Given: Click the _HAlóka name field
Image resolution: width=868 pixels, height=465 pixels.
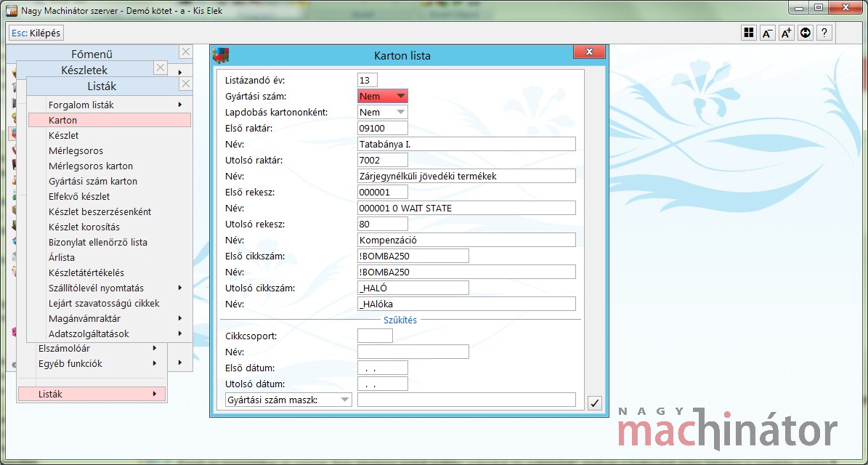Looking at the screenshot, I should [466, 304].
